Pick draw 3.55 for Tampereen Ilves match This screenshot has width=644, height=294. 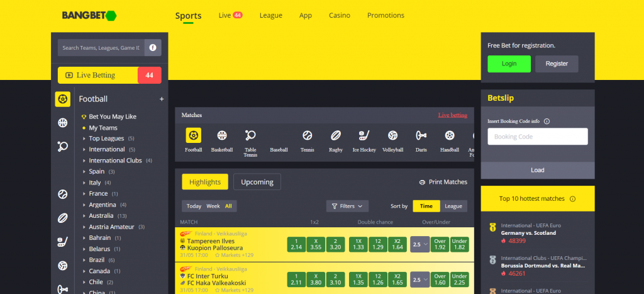coord(316,244)
